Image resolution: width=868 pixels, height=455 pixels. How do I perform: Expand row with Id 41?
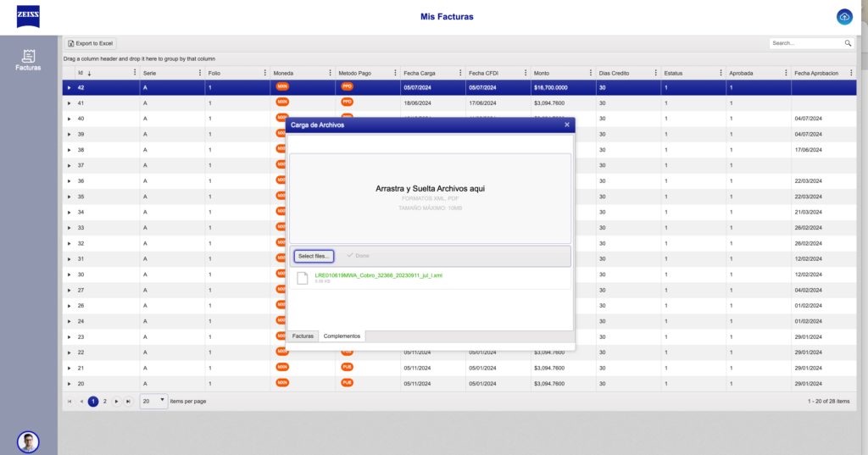(70, 103)
